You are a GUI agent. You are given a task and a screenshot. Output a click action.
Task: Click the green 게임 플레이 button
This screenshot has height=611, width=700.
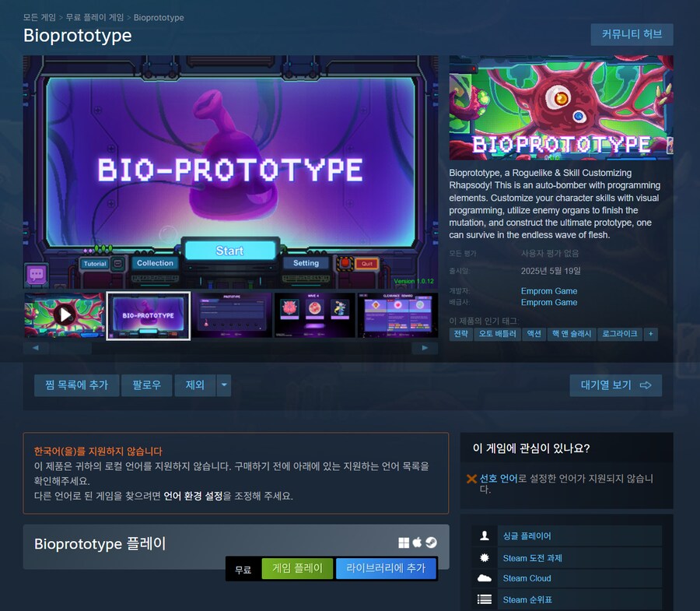297,568
